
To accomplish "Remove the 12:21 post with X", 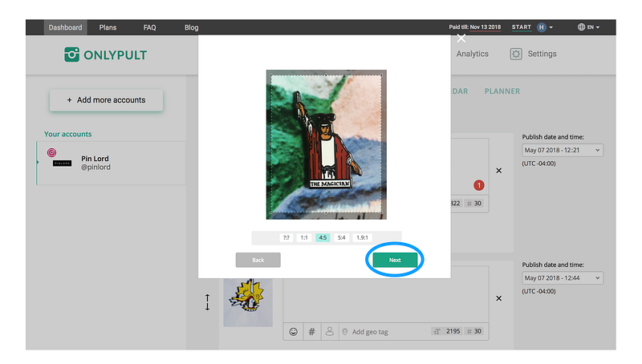I will pyautogui.click(x=498, y=171).
